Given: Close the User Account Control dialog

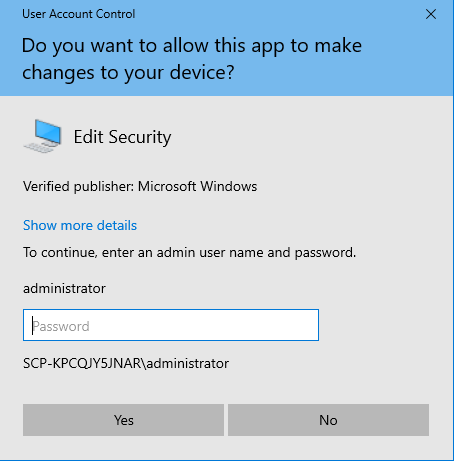Looking at the screenshot, I should pyautogui.click(x=431, y=14).
